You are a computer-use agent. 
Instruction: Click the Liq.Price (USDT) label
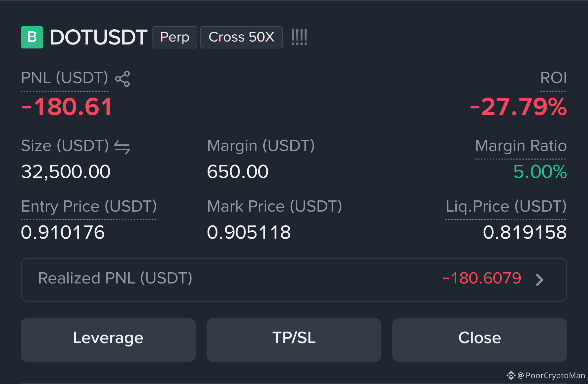pyautogui.click(x=506, y=207)
